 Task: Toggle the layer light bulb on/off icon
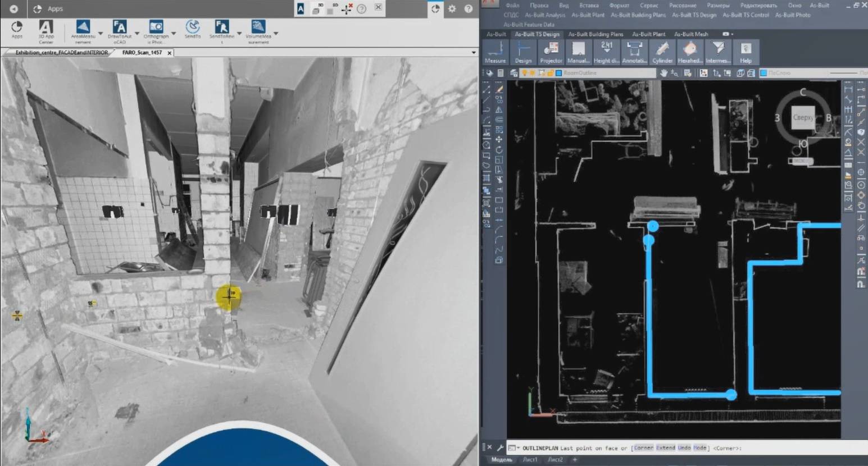(525, 73)
